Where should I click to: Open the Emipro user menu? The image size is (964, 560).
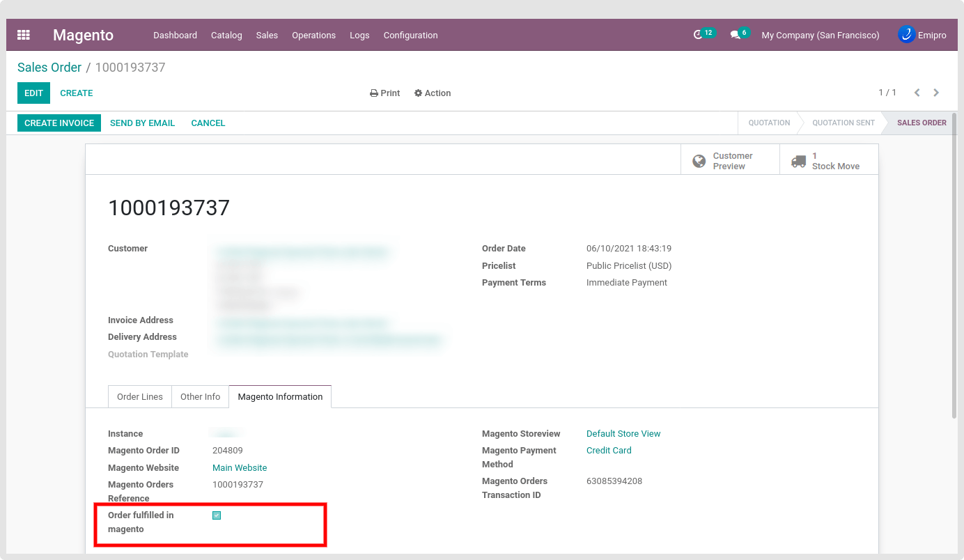click(922, 35)
